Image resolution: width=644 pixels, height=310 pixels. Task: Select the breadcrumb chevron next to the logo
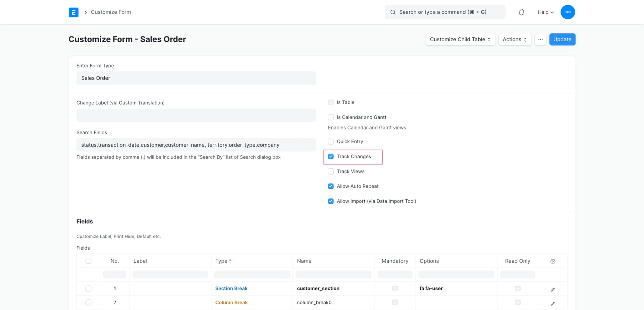[86, 12]
